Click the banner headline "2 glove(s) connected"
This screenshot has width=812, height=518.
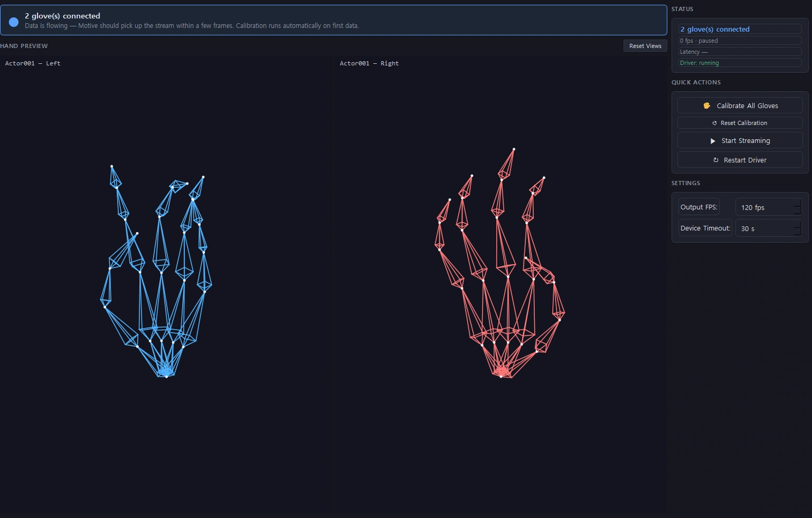click(x=62, y=16)
